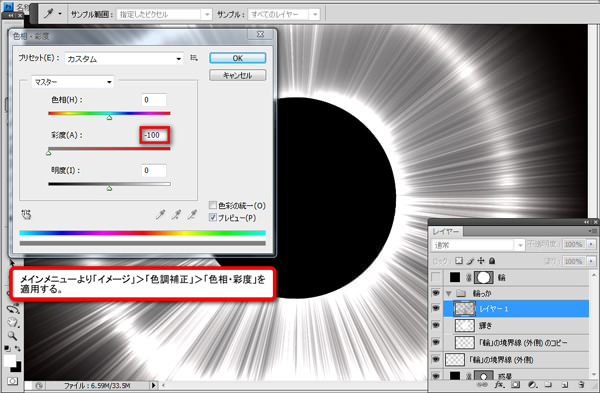Image resolution: width=600 pixels, height=393 pixels.
Task: Click the キャンセル button
Action: pyautogui.click(x=238, y=75)
